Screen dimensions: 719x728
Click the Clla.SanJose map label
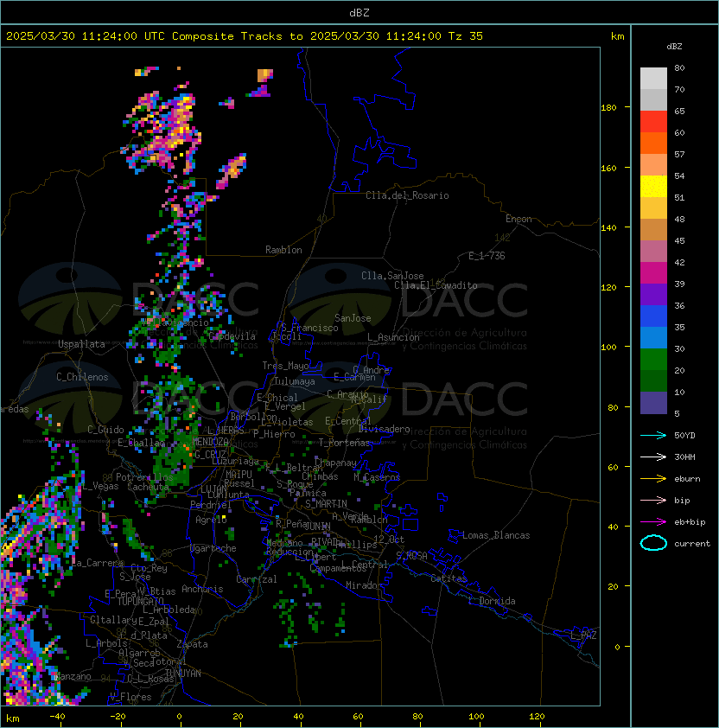pos(392,276)
